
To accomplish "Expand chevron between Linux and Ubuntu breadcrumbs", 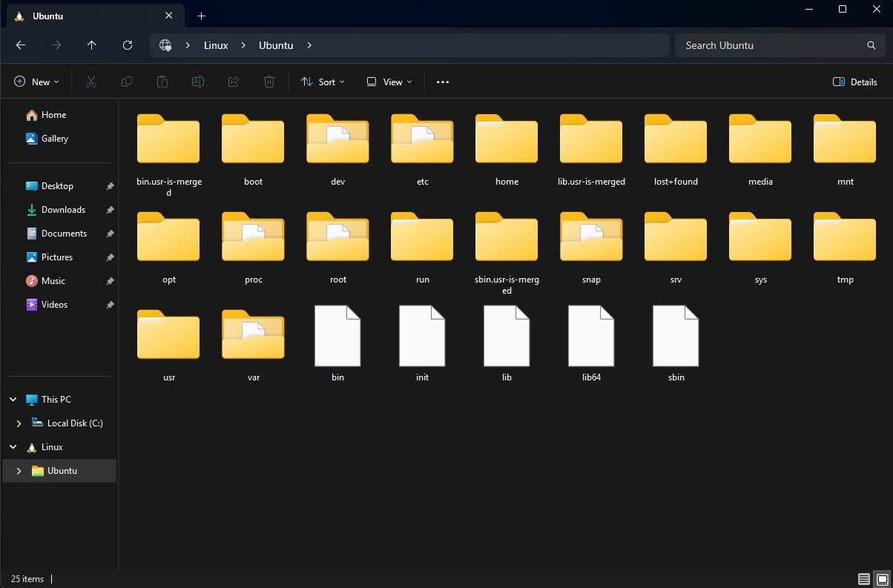I will tap(243, 45).
